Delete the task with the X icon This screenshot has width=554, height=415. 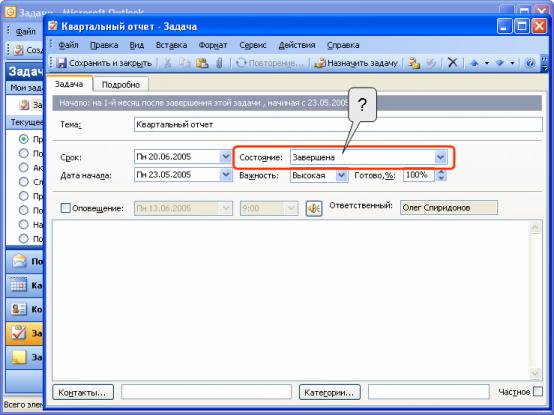(452, 63)
